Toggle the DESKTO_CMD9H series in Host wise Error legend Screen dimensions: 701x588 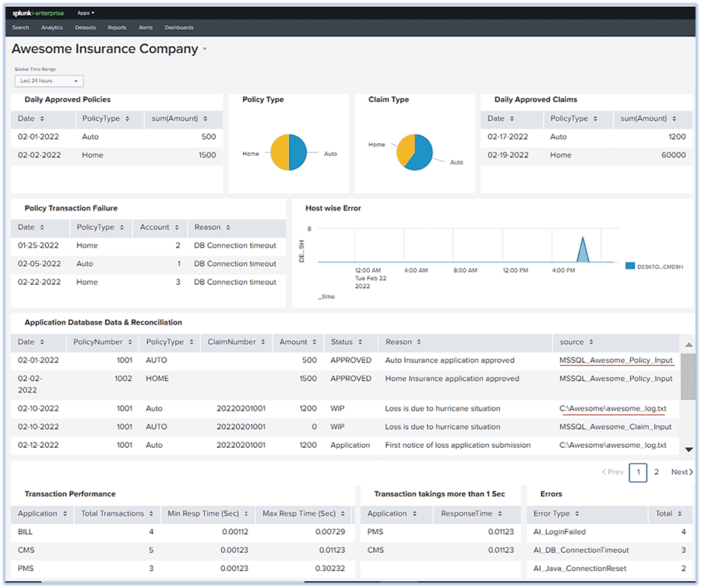point(658,265)
